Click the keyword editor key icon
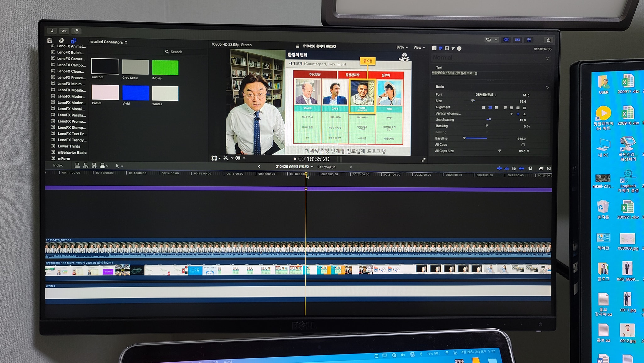Viewport: 644px width, 363px height. pyautogui.click(x=64, y=31)
